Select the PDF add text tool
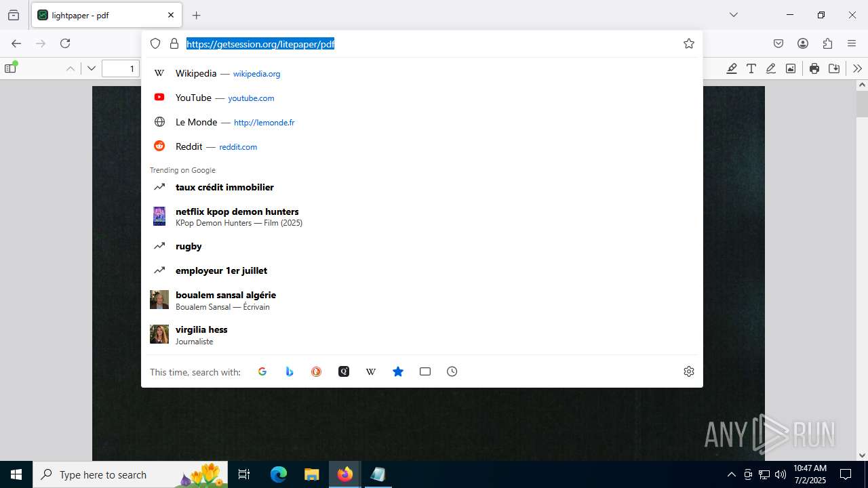This screenshot has width=868, height=488. tap(751, 68)
